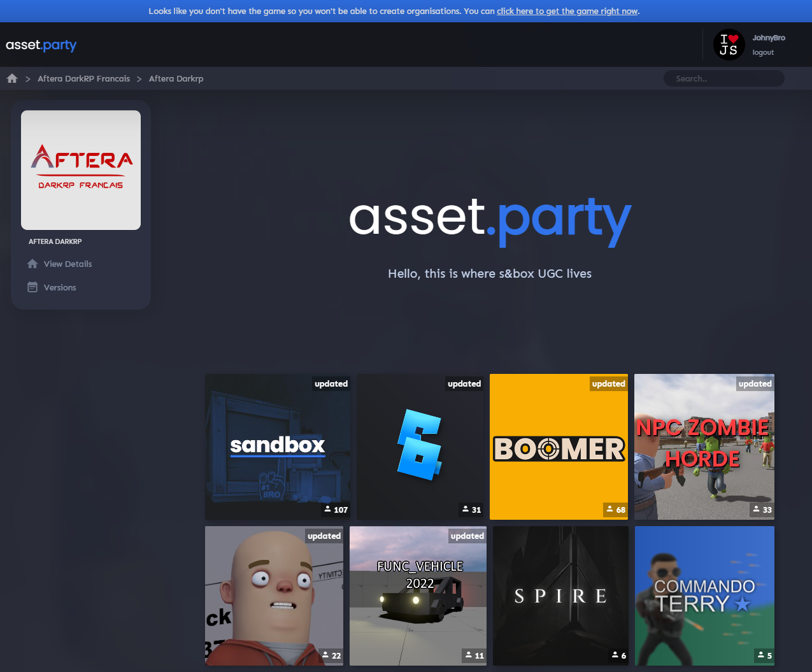Click the asset.party header logo
Image resolution: width=812 pixels, height=672 pixels.
(x=41, y=45)
